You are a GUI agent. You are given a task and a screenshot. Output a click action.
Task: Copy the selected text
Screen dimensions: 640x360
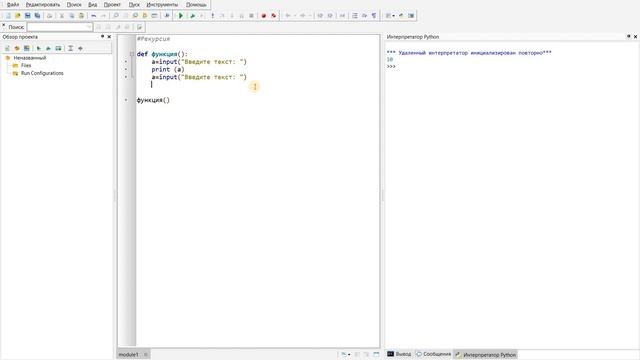71,16
